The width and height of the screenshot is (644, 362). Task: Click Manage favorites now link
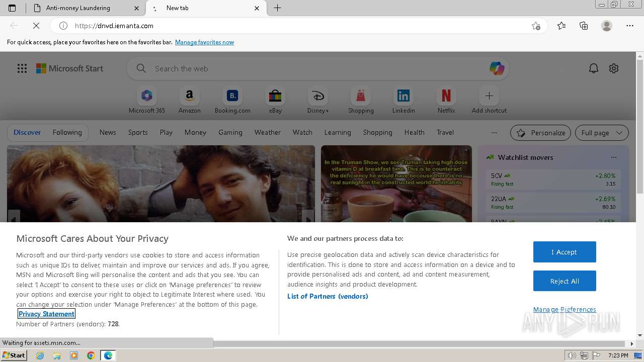204,42
